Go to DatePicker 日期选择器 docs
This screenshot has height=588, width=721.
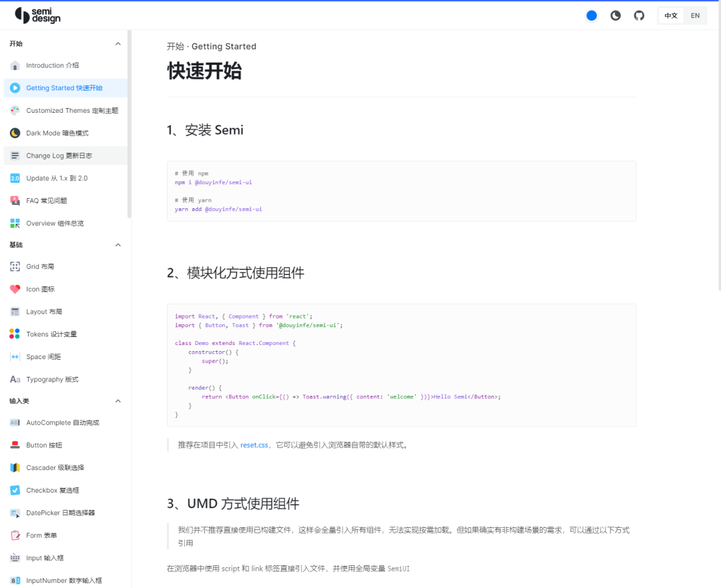[65, 513]
